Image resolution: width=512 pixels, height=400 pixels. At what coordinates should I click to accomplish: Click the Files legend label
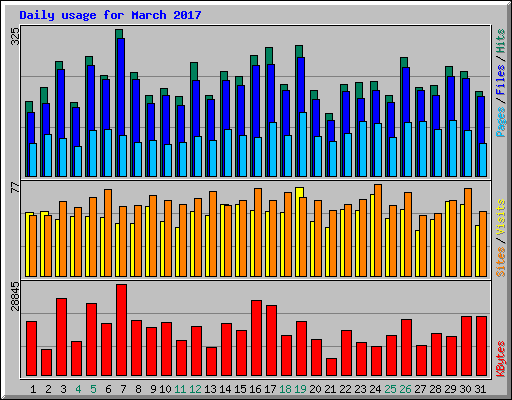coord(501,80)
